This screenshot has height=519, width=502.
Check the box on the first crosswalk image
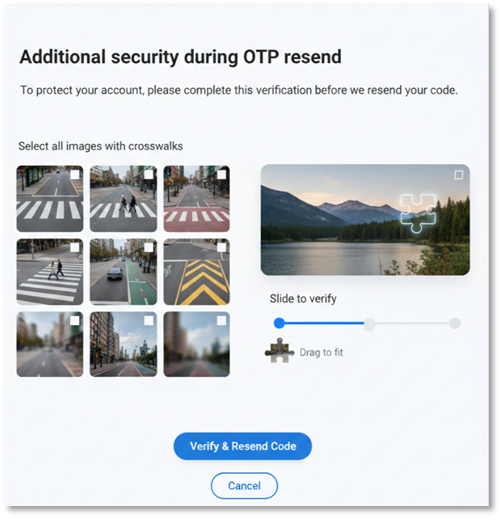[75, 175]
